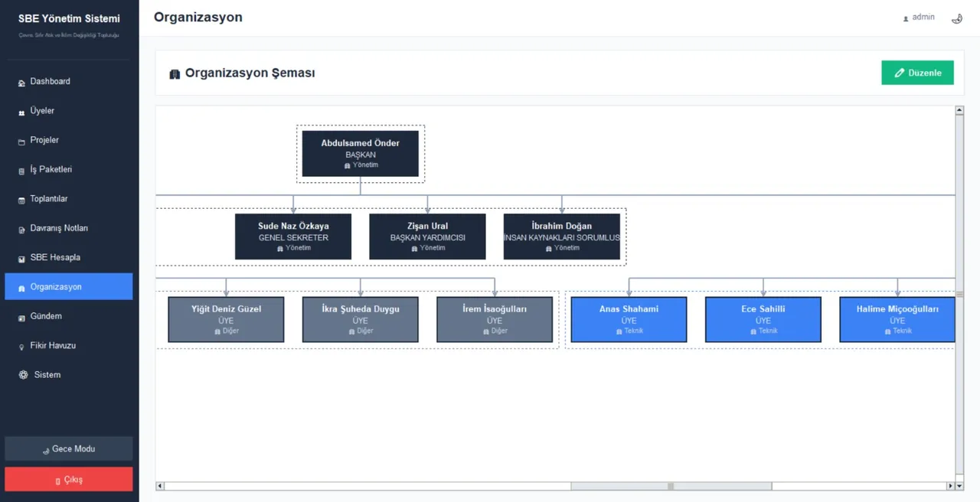Image resolution: width=980 pixels, height=502 pixels.
Task: Click İrem İsaoğulları's member card
Action: click(x=495, y=319)
